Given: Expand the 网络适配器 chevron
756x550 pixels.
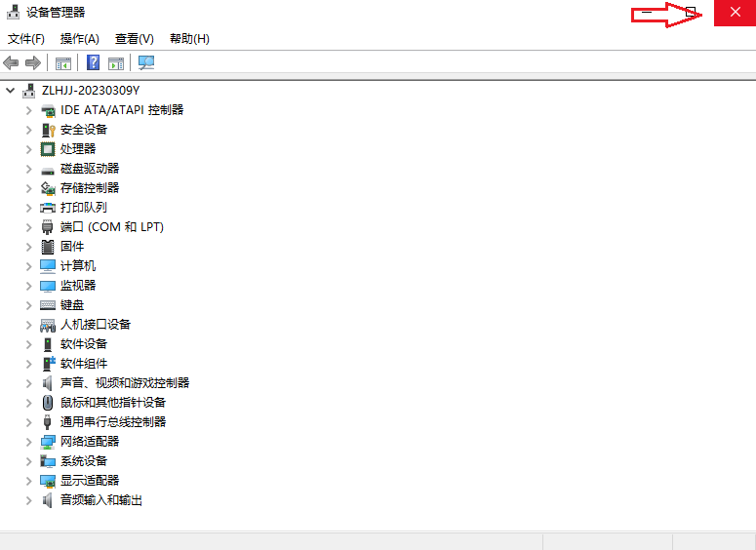Looking at the screenshot, I should (x=29, y=442).
